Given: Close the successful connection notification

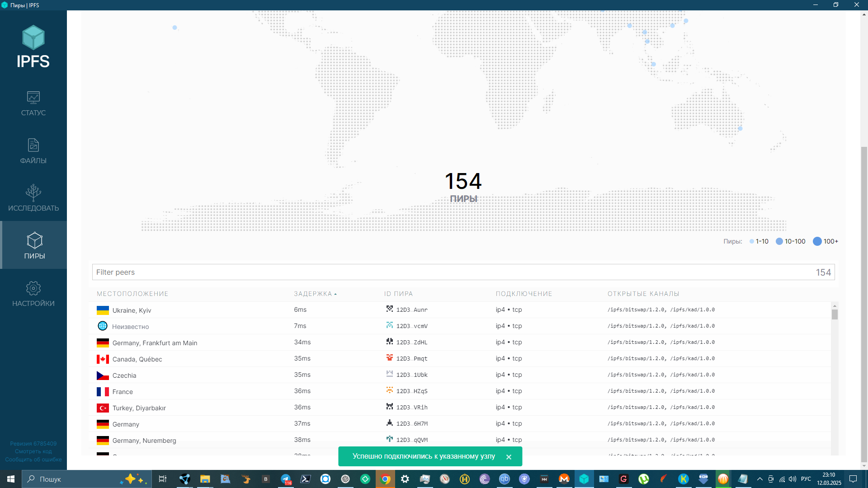Looking at the screenshot, I should (509, 457).
